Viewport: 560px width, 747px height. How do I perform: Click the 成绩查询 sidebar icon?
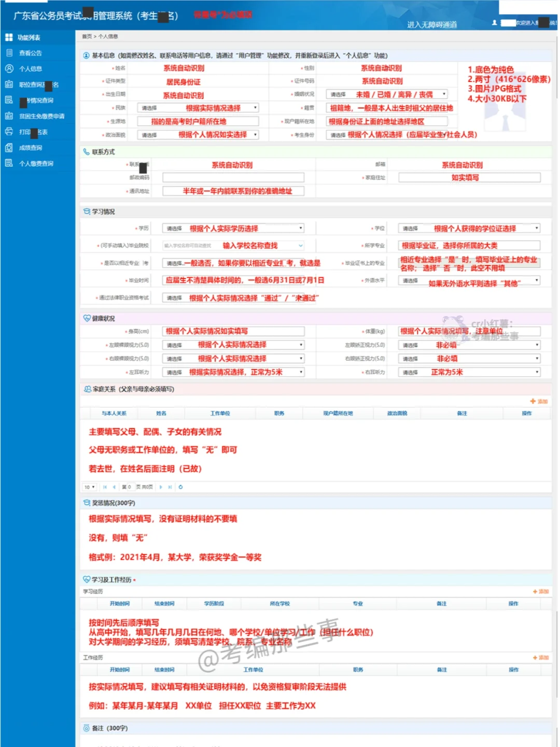tap(9, 148)
